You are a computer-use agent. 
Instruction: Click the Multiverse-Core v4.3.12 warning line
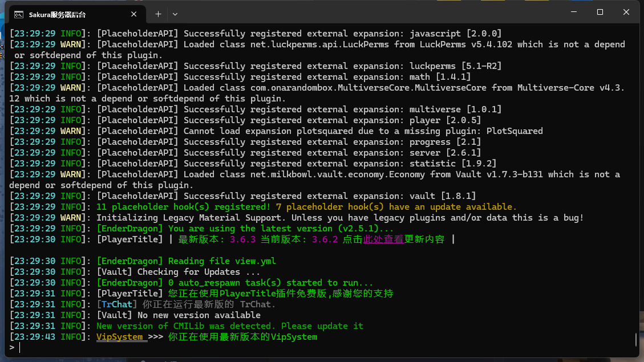coord(317,93)
